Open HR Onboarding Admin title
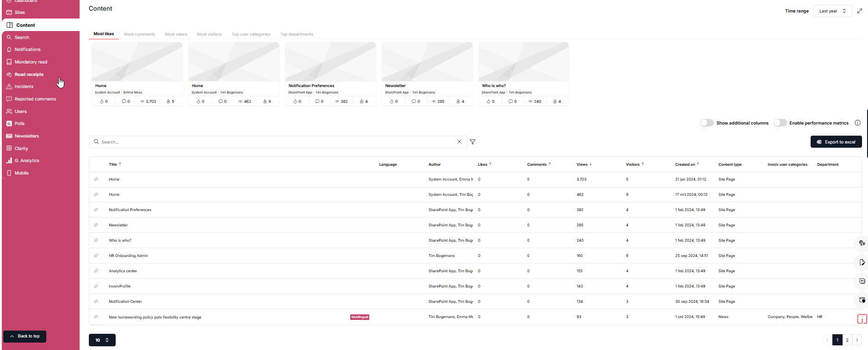 click(128, 256)
